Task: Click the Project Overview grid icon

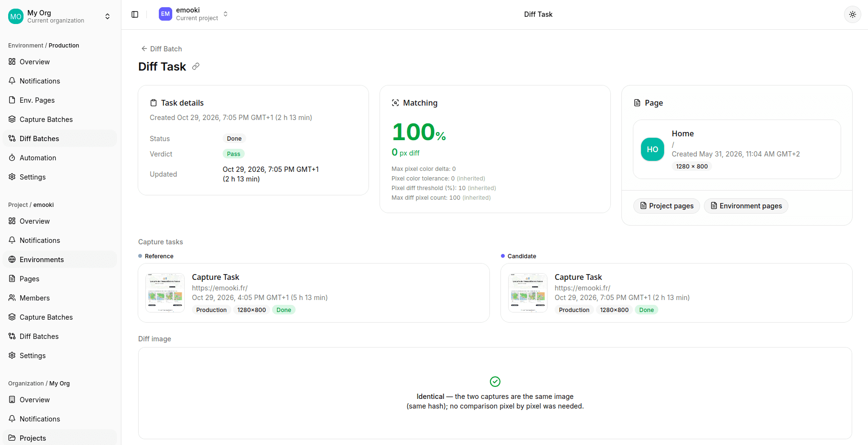Action: click(12, 221)
